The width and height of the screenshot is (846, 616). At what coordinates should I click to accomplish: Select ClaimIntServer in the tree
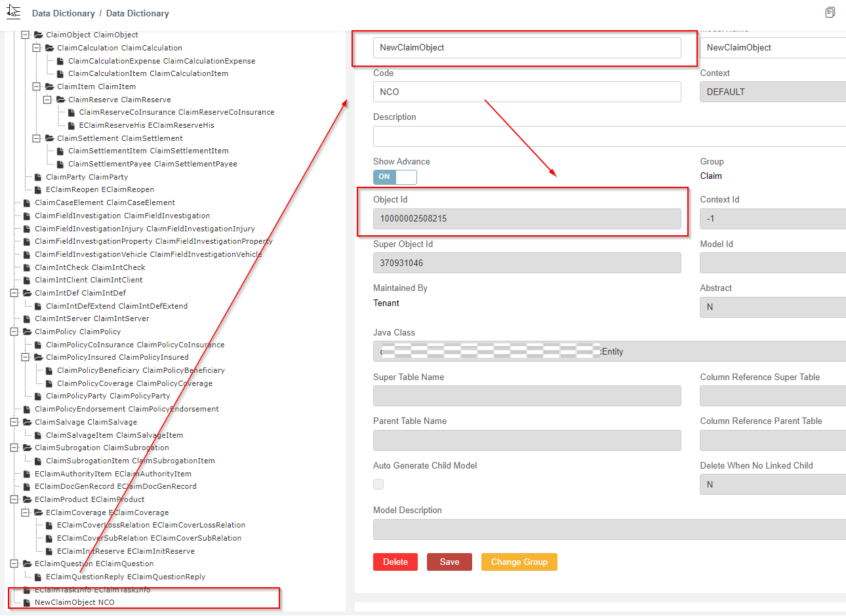[x=92, y=318]
